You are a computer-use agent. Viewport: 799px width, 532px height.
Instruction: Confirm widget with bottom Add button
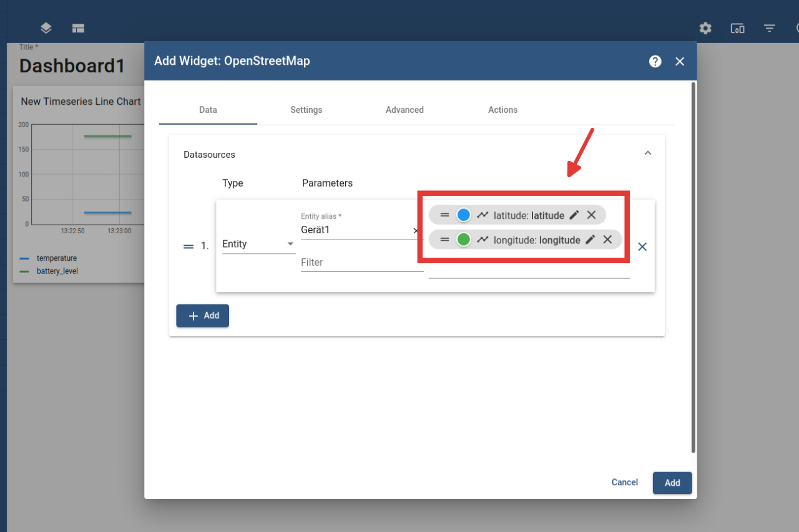click(x=672, y=483)
